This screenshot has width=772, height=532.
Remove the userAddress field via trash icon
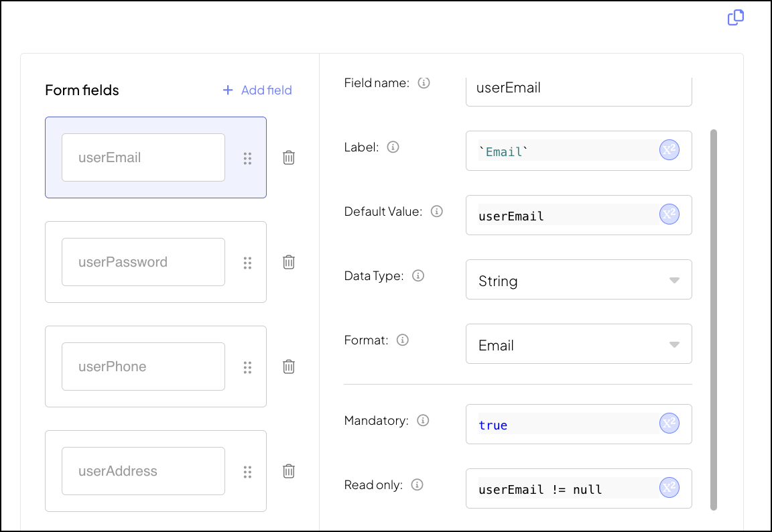coord(289,471)
